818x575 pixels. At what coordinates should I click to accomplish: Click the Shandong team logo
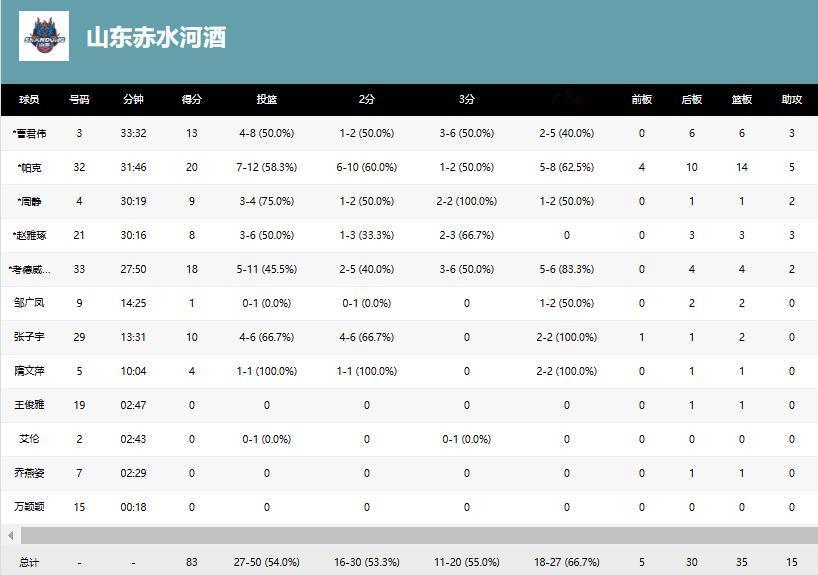coord(44,36)
